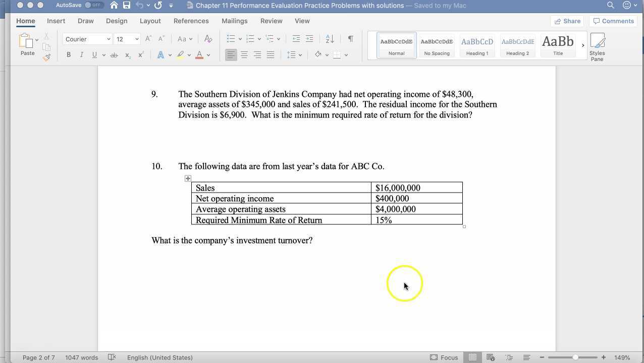
Task: Click the spelling check status bar icon
Action: (x=112, y=357)
